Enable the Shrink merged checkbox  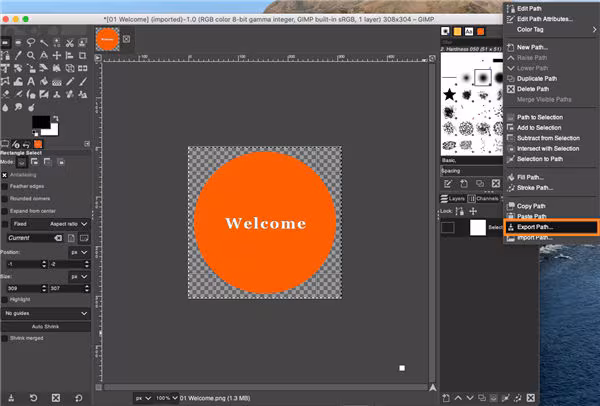[5, 338]
